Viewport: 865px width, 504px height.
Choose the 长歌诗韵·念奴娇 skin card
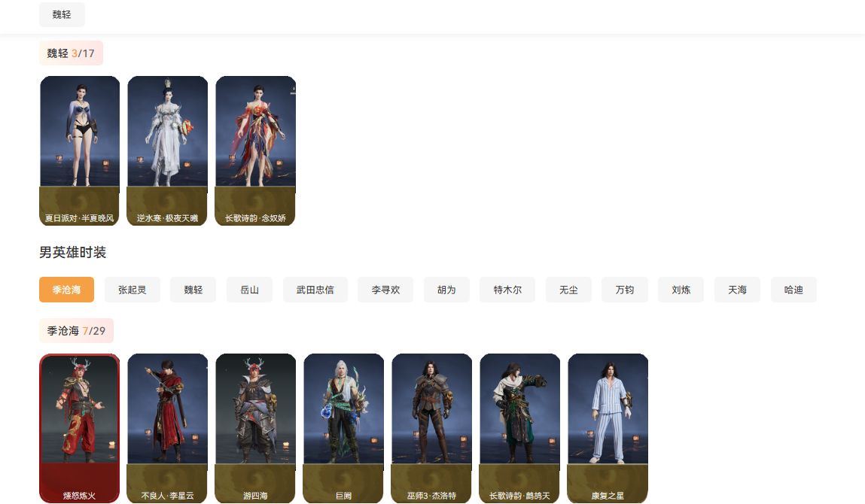click(255, 150)
